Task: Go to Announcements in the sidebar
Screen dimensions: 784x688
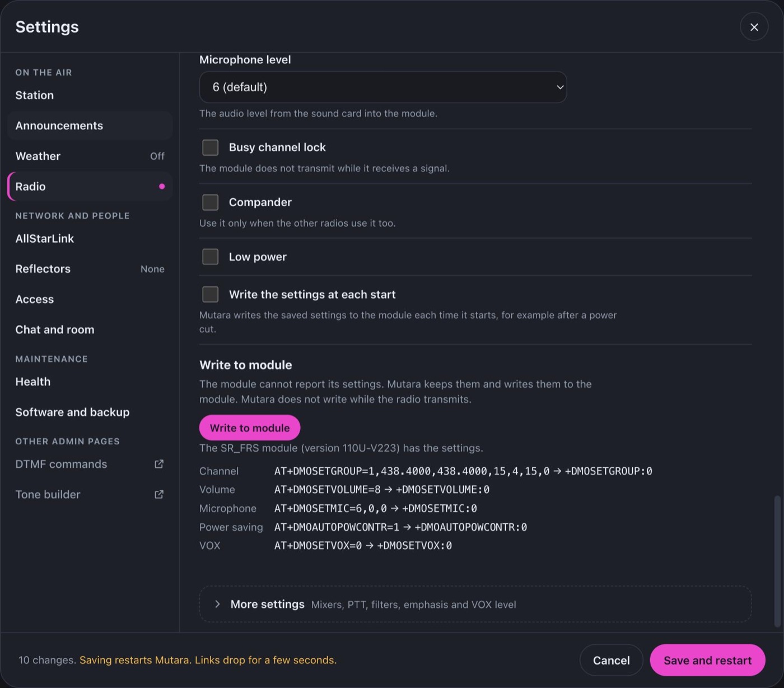Action: point(90,125)
